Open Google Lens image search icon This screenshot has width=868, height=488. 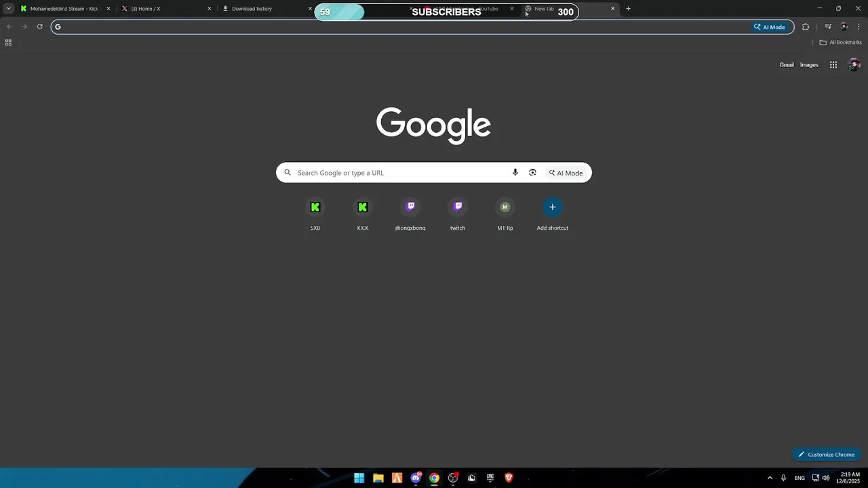point(532,173)
